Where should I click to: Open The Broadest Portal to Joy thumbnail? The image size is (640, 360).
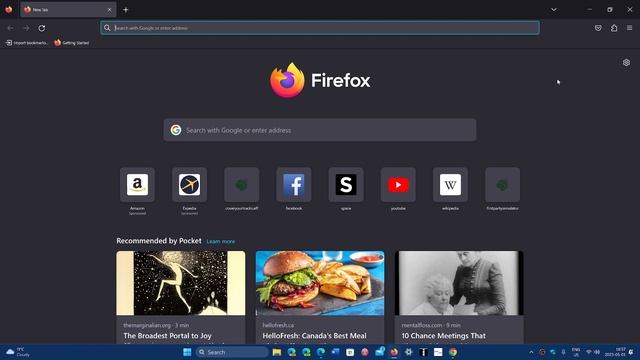tap(181, 283)
